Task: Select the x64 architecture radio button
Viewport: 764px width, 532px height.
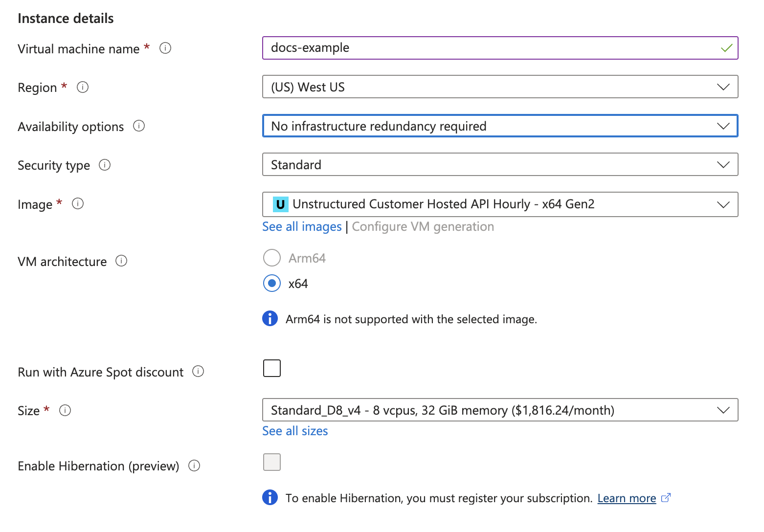Action: [x=271, y=283]
